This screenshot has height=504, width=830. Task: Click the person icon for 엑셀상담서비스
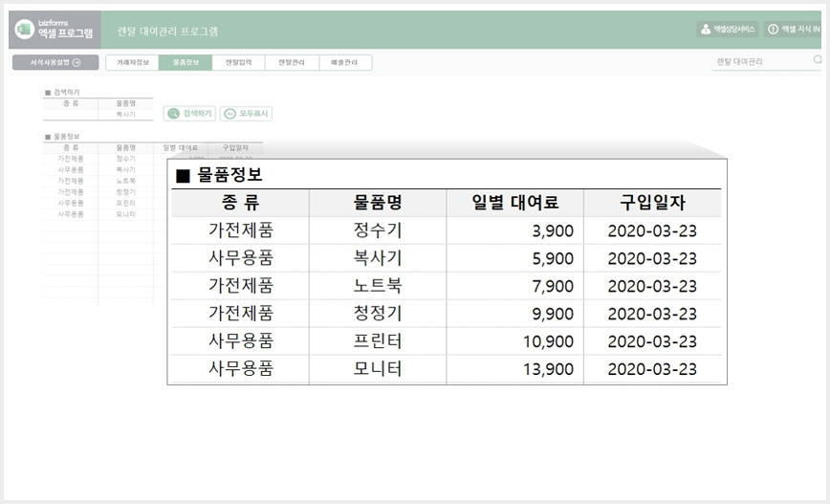[x=706, y=29]
